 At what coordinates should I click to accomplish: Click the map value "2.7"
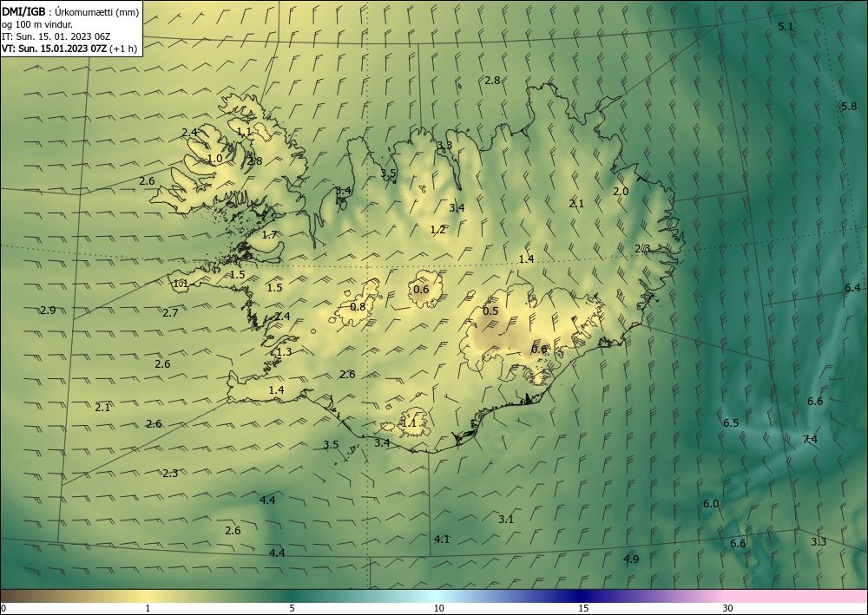170,313
